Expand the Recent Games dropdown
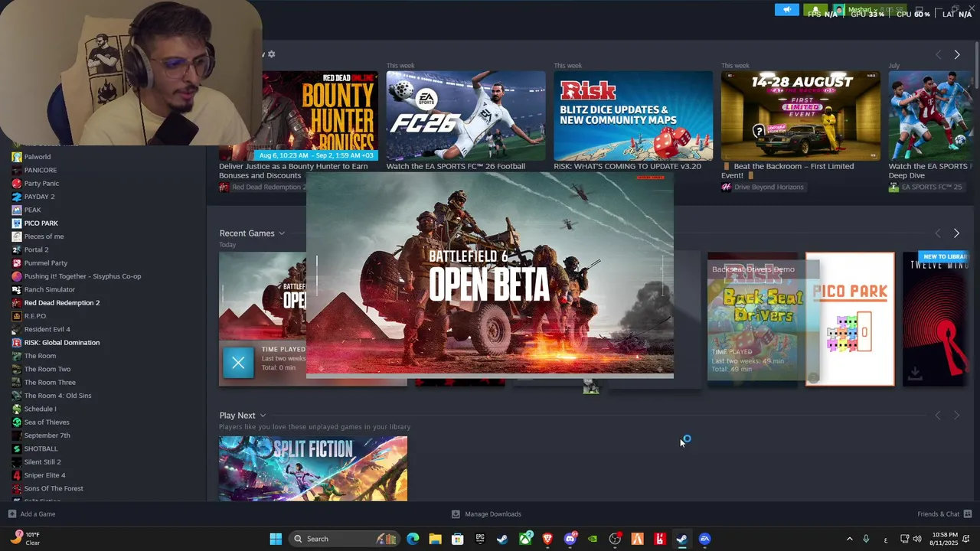 252,233
